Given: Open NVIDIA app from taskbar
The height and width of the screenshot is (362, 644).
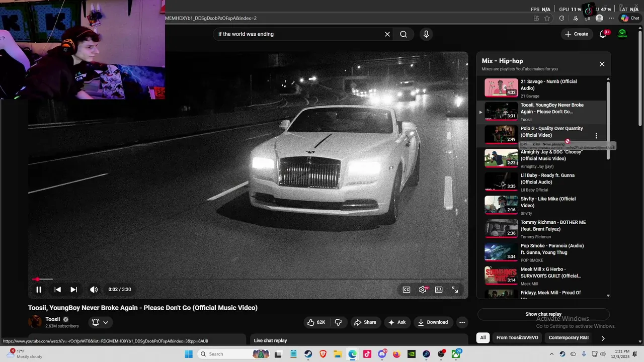Looking at the screenshot, I should pyautogui.click(x=412, y=354).
